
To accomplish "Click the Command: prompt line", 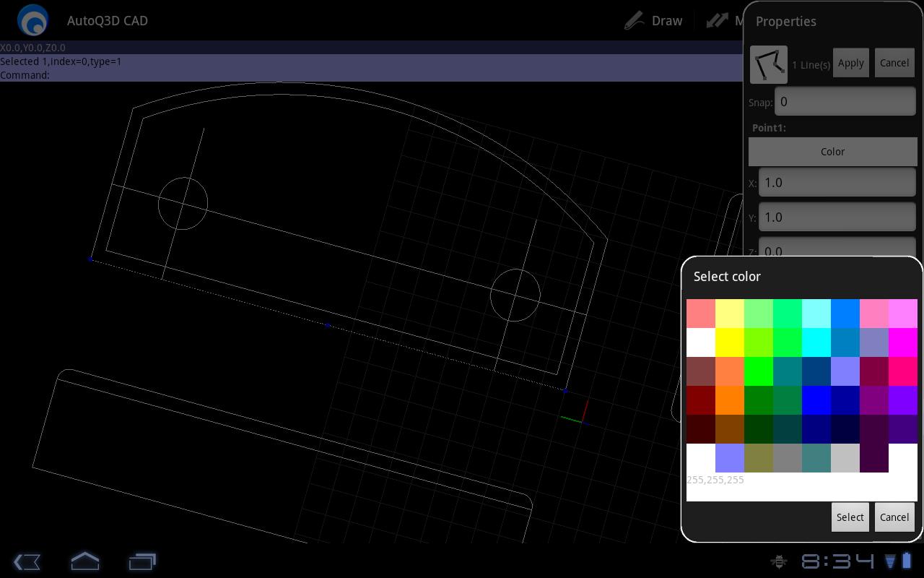I will coord(25,75).
